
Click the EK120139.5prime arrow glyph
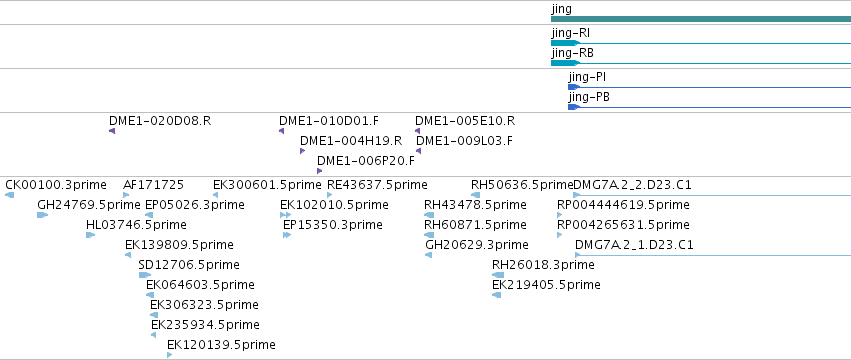[169, 355]
